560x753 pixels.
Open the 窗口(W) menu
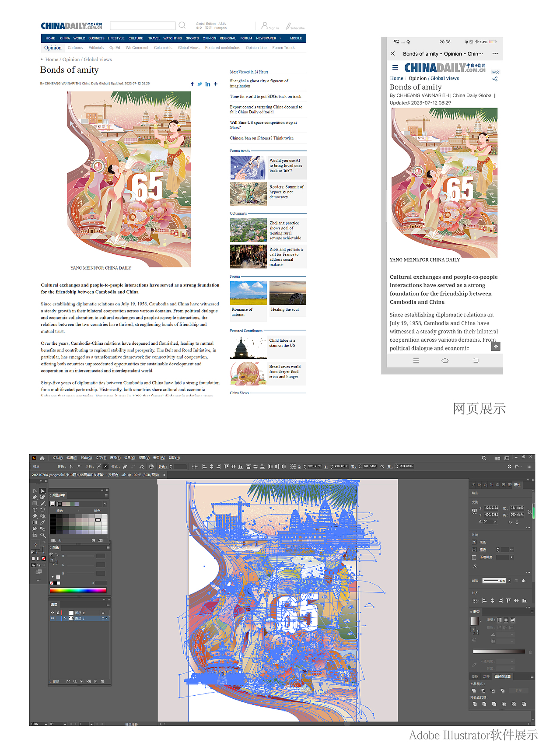point(159,458)
